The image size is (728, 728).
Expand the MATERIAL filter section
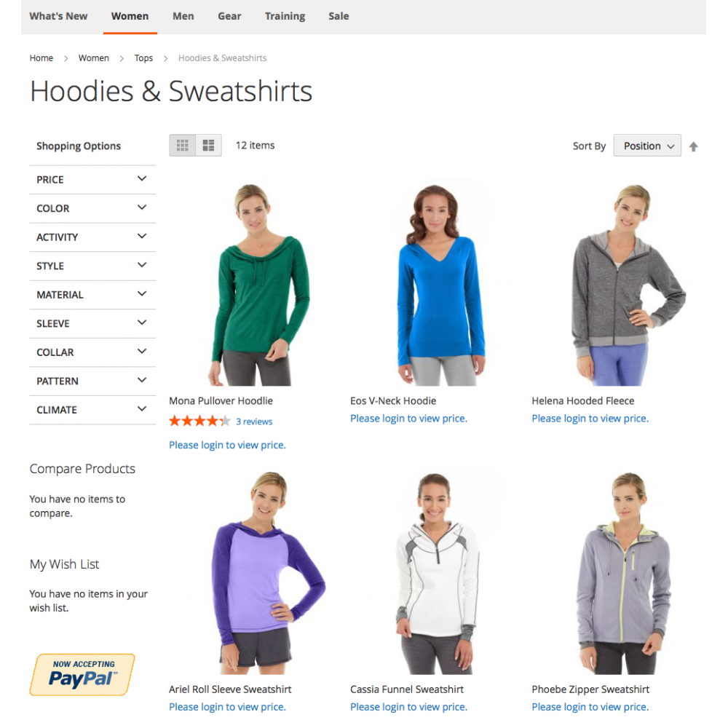[x=92, y=295]
